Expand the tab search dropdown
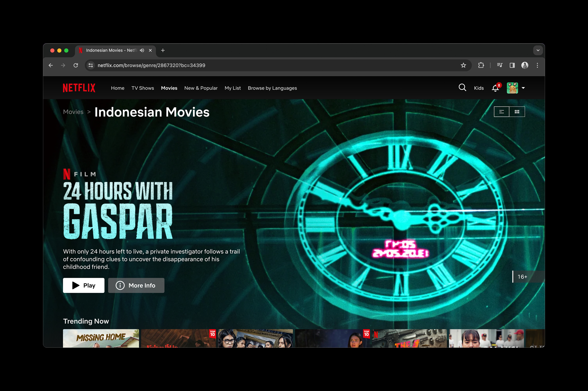 coord(538,50)
